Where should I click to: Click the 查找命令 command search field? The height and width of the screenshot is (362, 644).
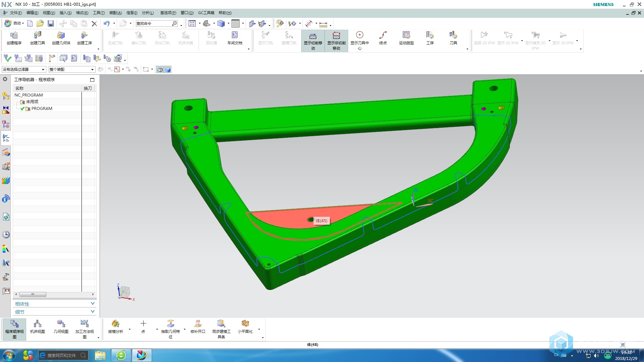(x=157, y=23)
